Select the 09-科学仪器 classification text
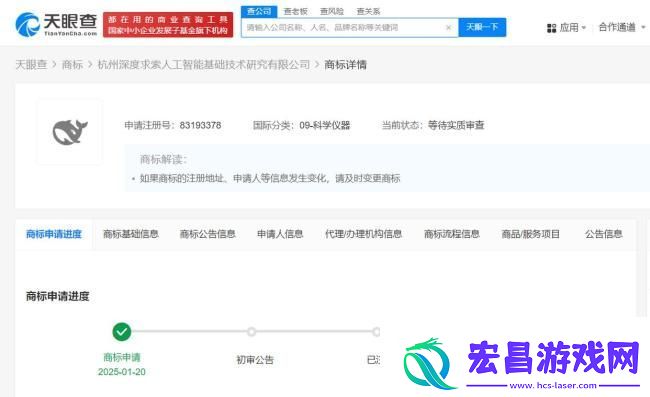The width and height of the screenshot is (650, 397). click(x=325, y=125)
